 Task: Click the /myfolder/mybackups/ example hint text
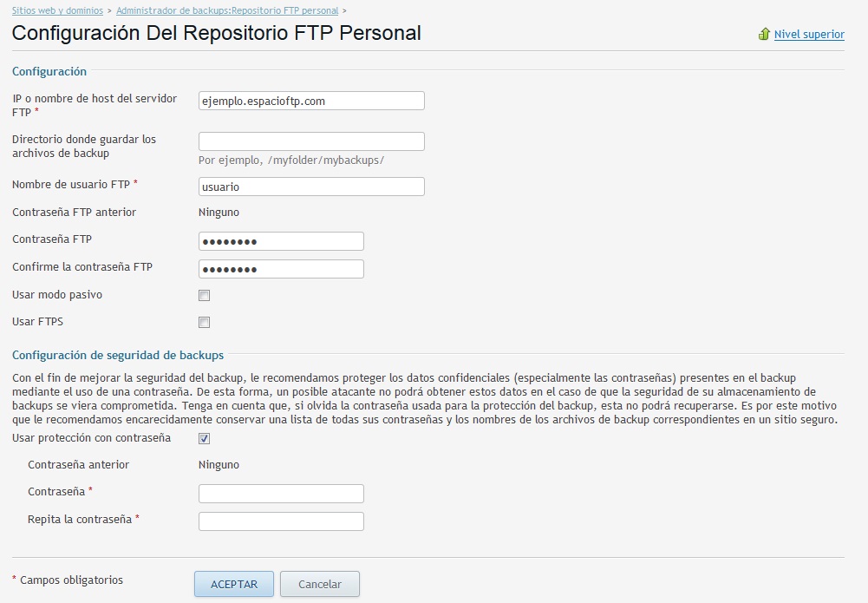291,161
